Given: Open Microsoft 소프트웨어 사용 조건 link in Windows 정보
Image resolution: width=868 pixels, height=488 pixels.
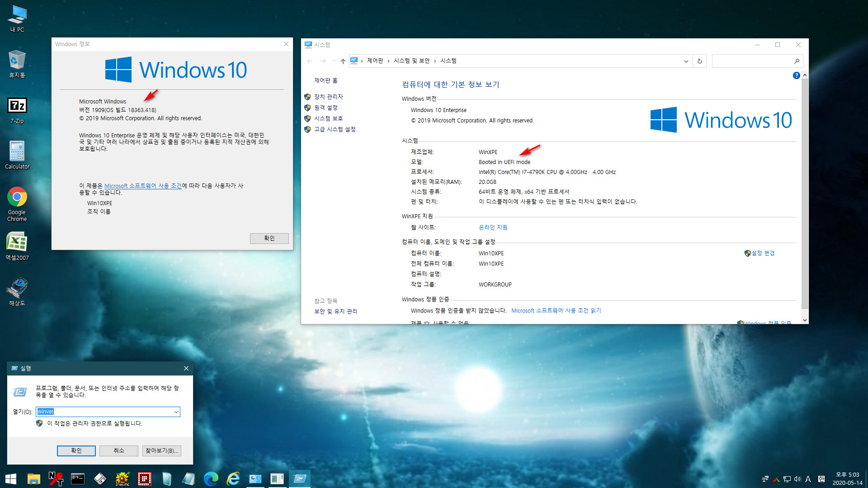Looking at the screenshot, I should 143,186.
